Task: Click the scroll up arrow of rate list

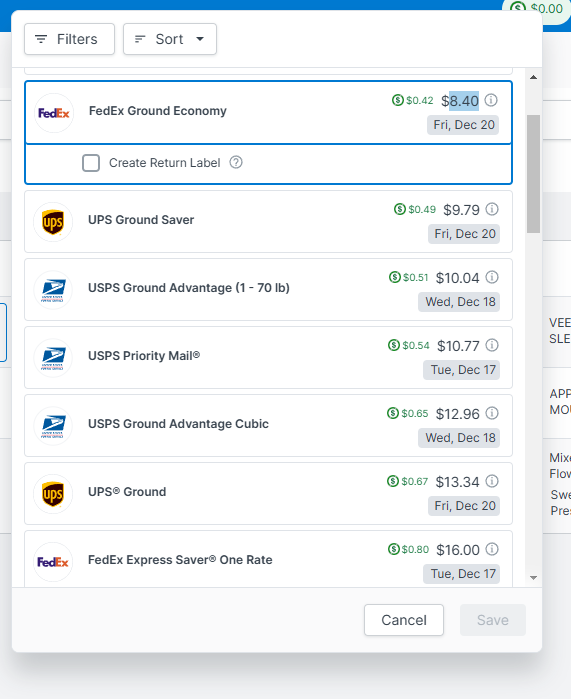Action: (533, 77)
